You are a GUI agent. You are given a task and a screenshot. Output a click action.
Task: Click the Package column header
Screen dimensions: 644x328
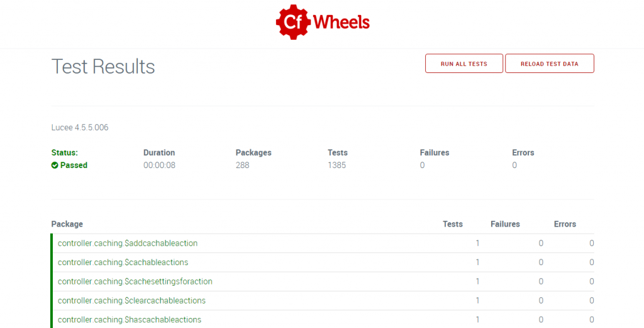[x=67, y=224]
